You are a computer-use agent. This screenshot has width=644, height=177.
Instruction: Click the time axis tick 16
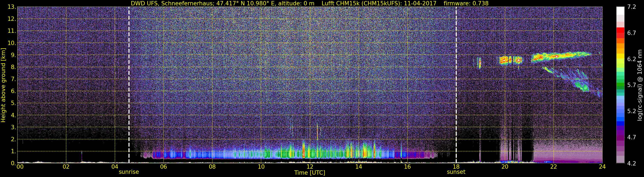407,167
